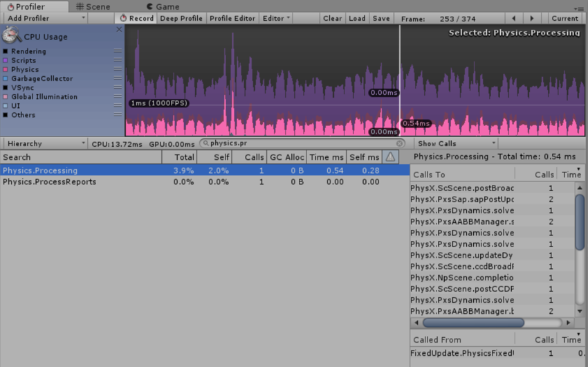Grab reorder handle next to VSync
The width and height of the screenshot is (588, 367).
click(118, 87)
